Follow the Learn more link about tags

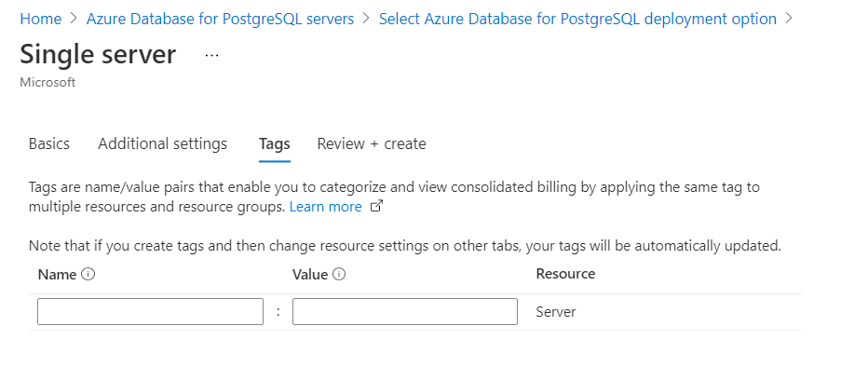(325, 207)
